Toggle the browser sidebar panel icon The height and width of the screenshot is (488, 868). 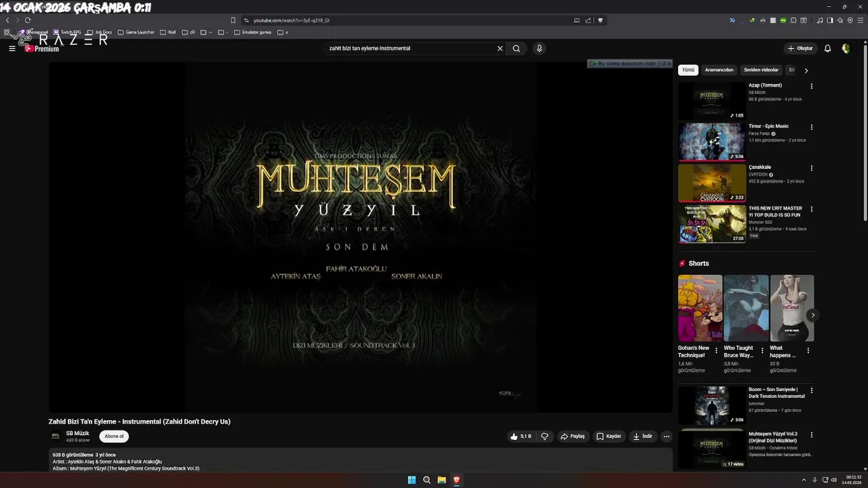point(831,20)
